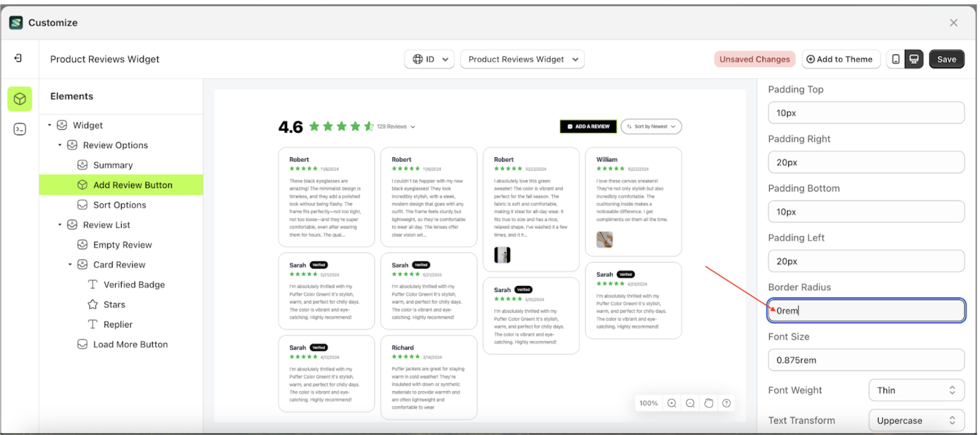
Task: Open the help question mark icon
Action: [x=726, y=403]
